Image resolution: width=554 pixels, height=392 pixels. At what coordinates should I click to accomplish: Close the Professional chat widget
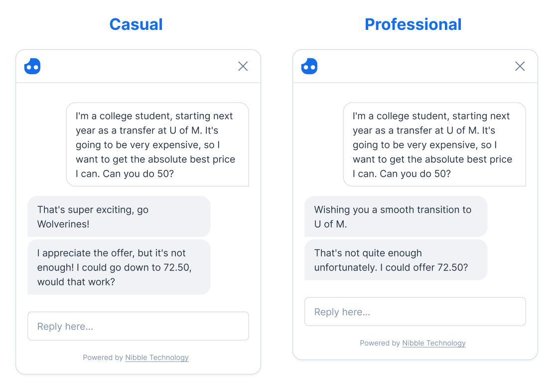point(520,66)
